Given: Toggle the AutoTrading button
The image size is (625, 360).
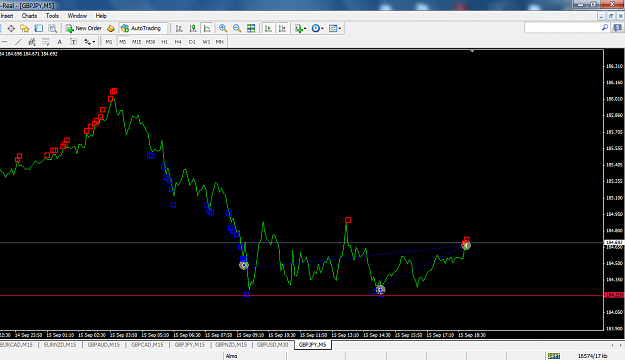Looking at the screenshot, I should click(x=142, y=28).
